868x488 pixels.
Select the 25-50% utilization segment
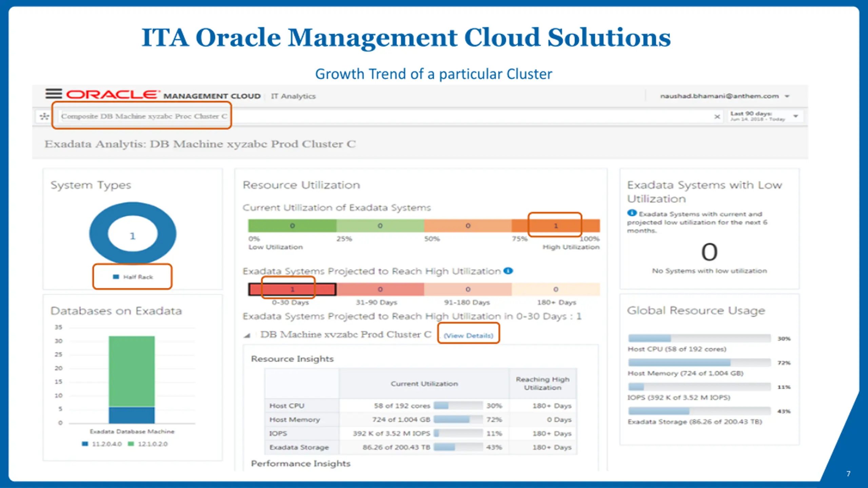pos(380,226)
